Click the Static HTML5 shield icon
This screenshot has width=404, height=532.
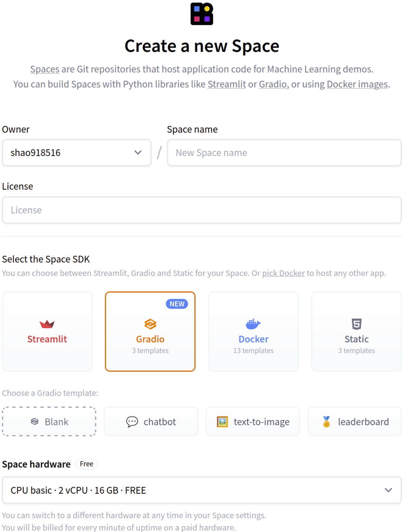pos(356,324)
